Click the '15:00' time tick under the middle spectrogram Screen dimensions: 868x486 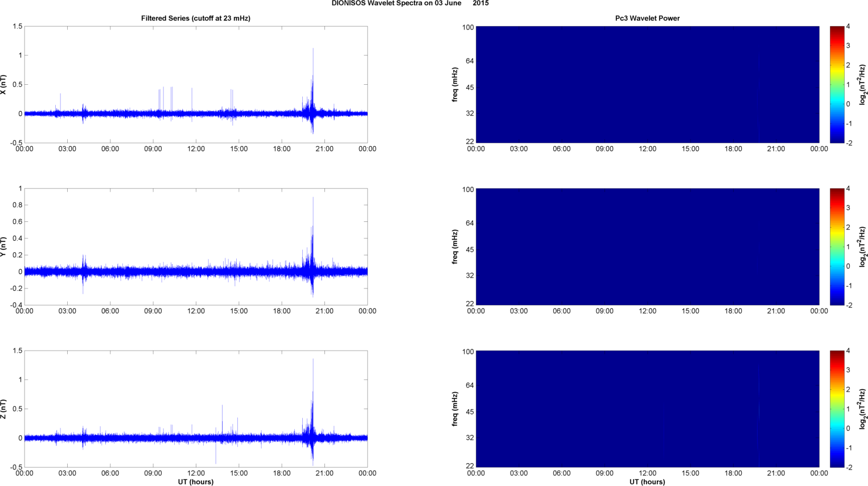click(x=690, y=311)
